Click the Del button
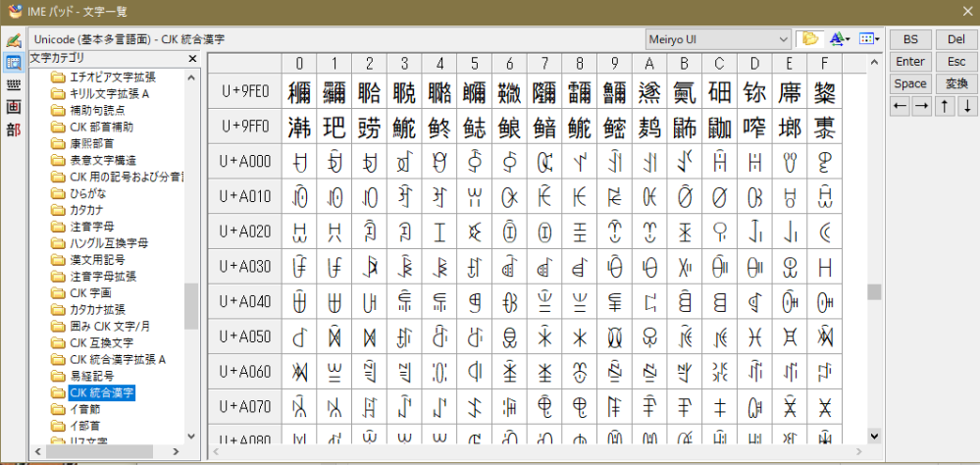 coord(956,39)
